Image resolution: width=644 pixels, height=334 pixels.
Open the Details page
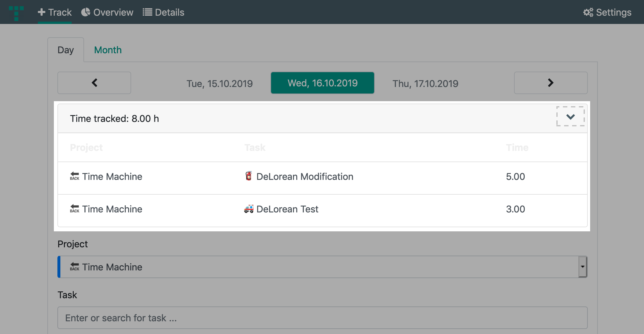[163, 12]
